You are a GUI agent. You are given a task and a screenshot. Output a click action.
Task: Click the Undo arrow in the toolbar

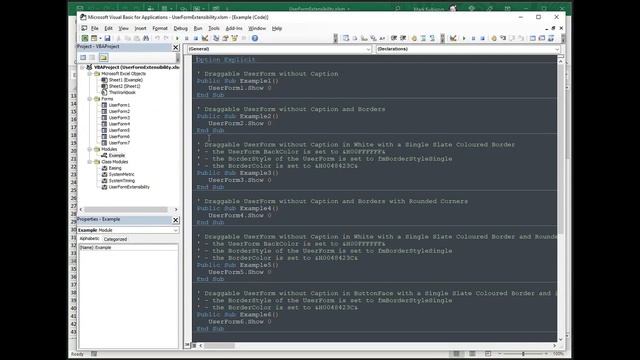pos(157,38)
